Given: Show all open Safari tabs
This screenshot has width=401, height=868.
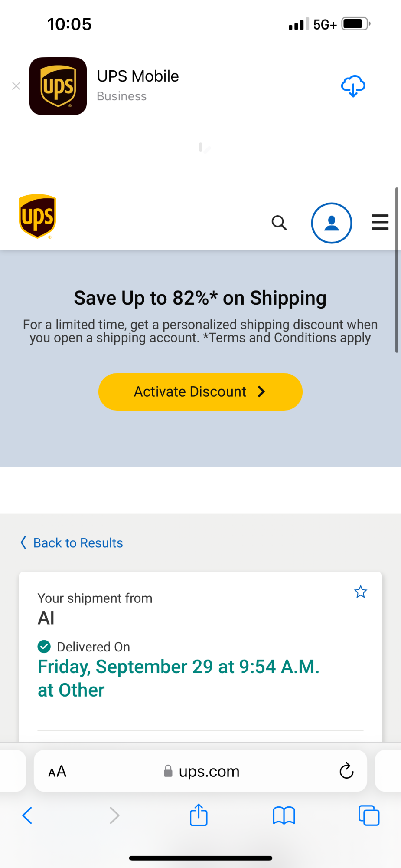Looking at the screenshot, I should click(x=368, y=815).
